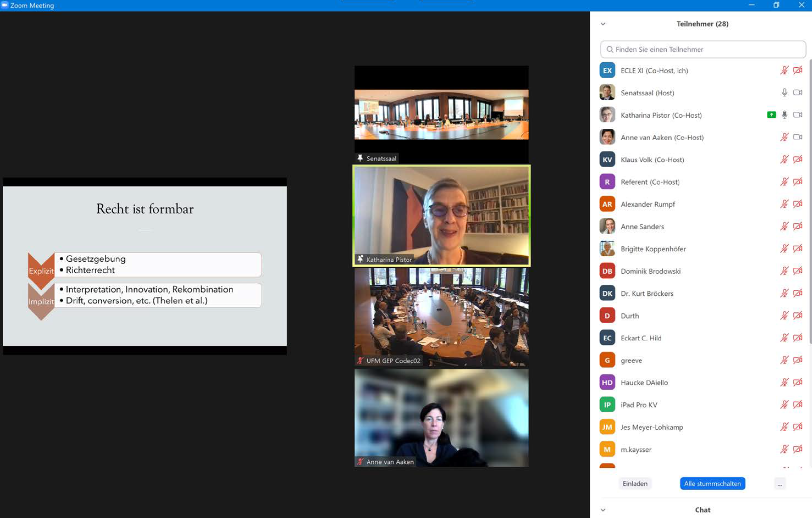The width and height of the screenshot is (812, 518).
Task: Unmute Referent microphone icon
Action: pos(784,182)
